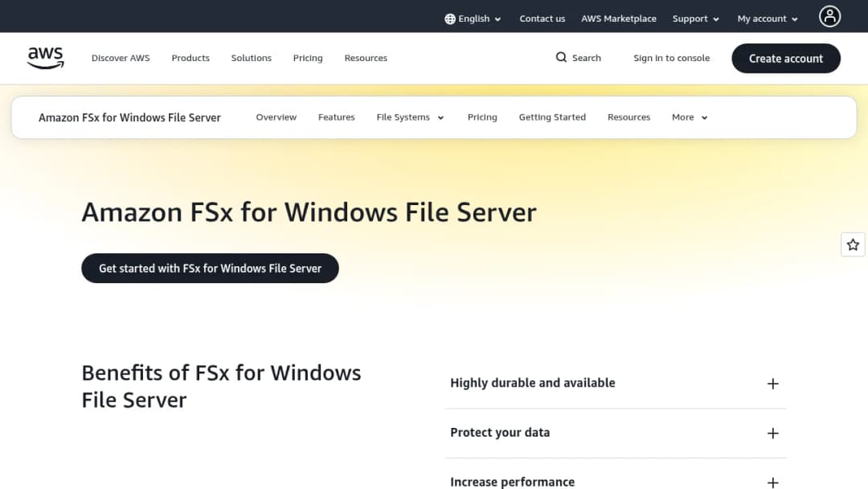Go to the Features tab
This screenshot has height=489, width=868.
pyautogui.click(x=337, y=117)
